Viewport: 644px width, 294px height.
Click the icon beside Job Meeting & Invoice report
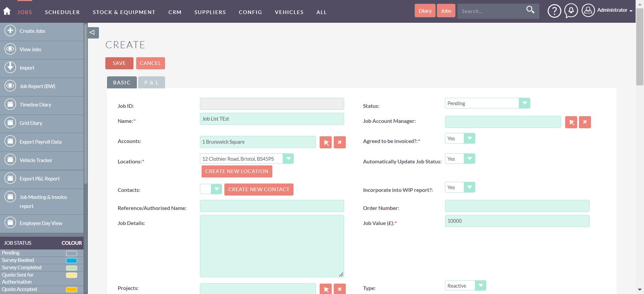pos(10,197)
